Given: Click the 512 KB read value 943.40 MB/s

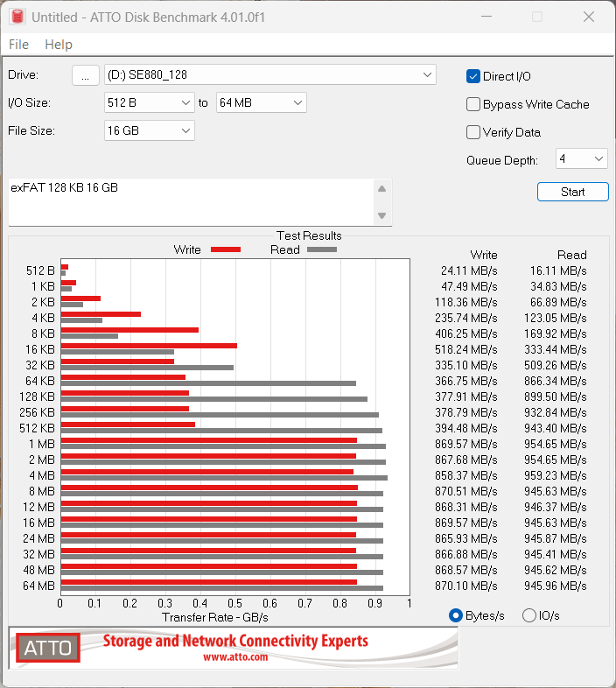Looking at the screenshot, I should 555,428.
